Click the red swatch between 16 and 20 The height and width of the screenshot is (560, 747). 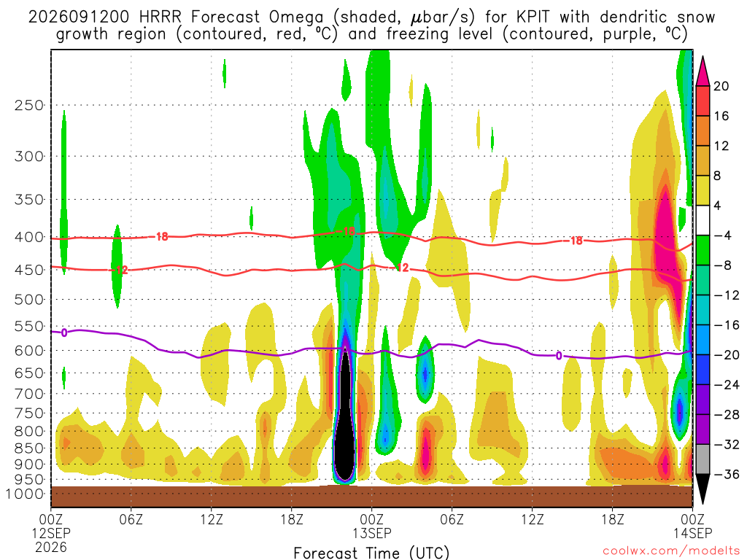coord(703,101)
